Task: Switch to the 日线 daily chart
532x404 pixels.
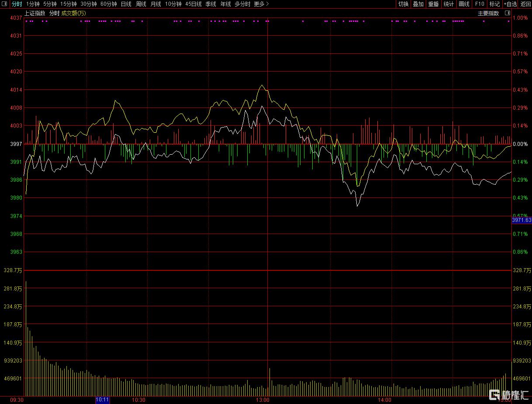Action: [x=126, y=4]
